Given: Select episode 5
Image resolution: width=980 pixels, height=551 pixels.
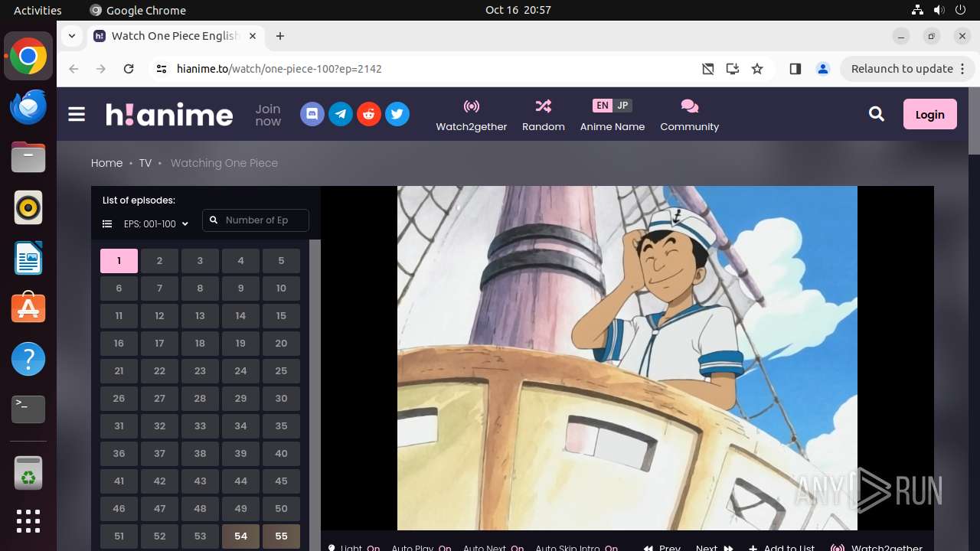Looking at the screenshot, I should [x=281, y=261].
